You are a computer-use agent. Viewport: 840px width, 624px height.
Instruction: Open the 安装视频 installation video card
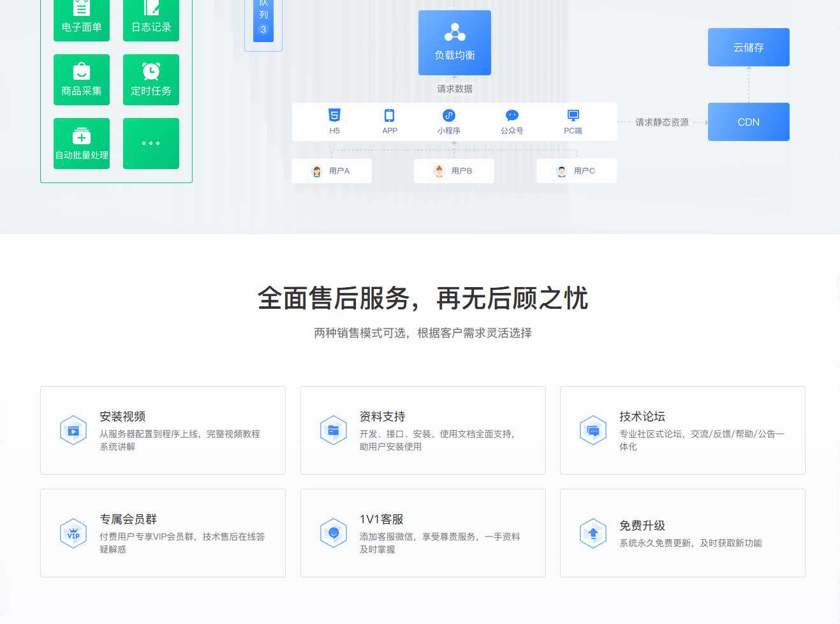click(163, 429)
